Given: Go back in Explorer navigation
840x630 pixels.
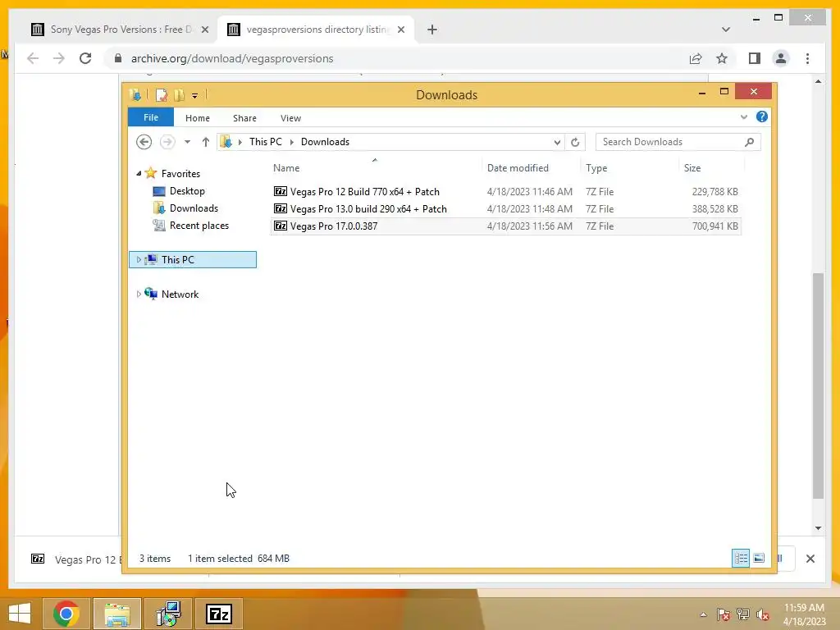Looking at the screenshot, I should click(x=144, y=142).
